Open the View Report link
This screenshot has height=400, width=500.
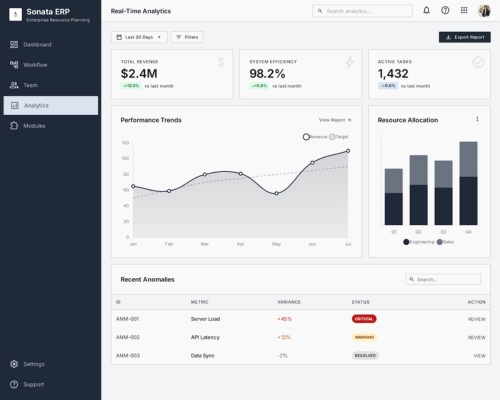pos(335,120)
